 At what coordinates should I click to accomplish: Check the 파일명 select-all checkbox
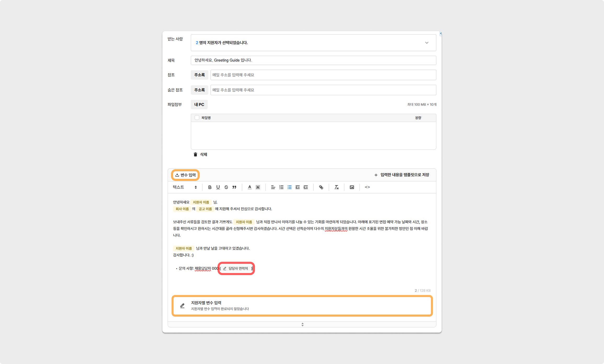(x=197, y=118)
